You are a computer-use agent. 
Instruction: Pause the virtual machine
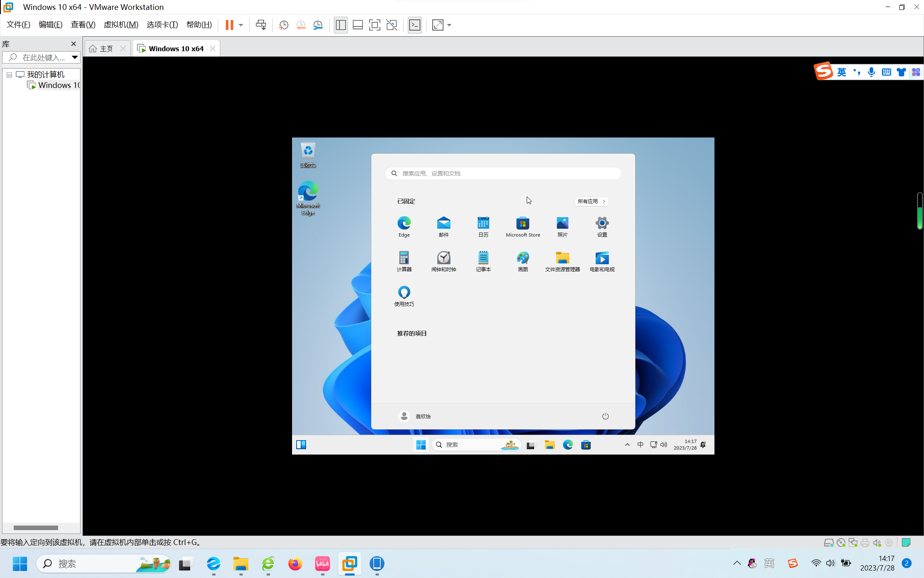(229, 25)
